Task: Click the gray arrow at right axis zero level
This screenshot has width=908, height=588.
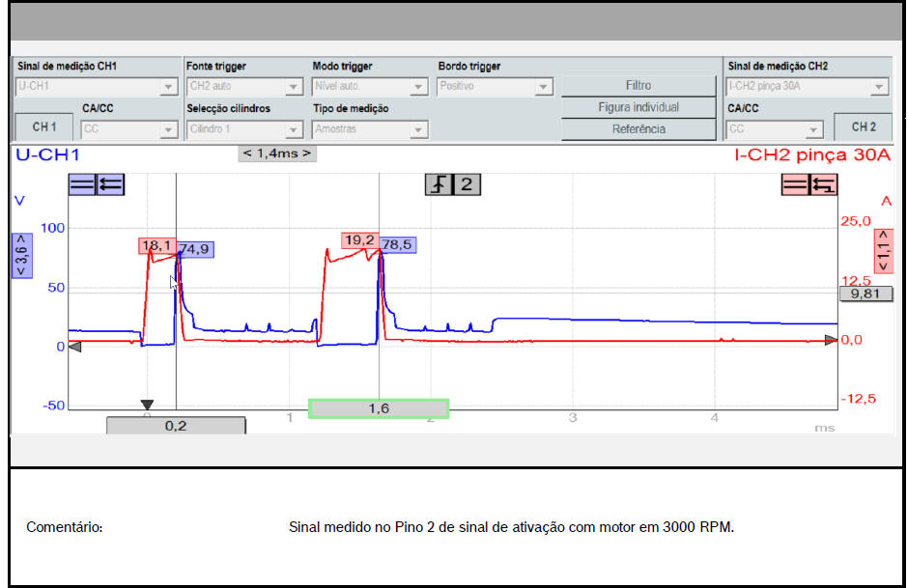Action: [831, 340]
